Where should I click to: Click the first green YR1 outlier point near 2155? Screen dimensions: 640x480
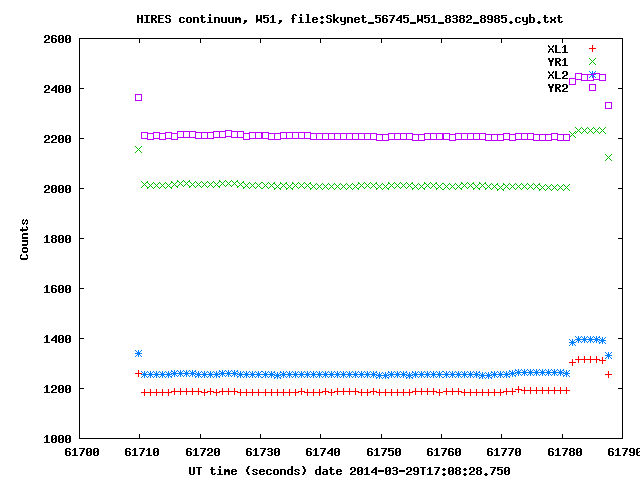[138, 149]
